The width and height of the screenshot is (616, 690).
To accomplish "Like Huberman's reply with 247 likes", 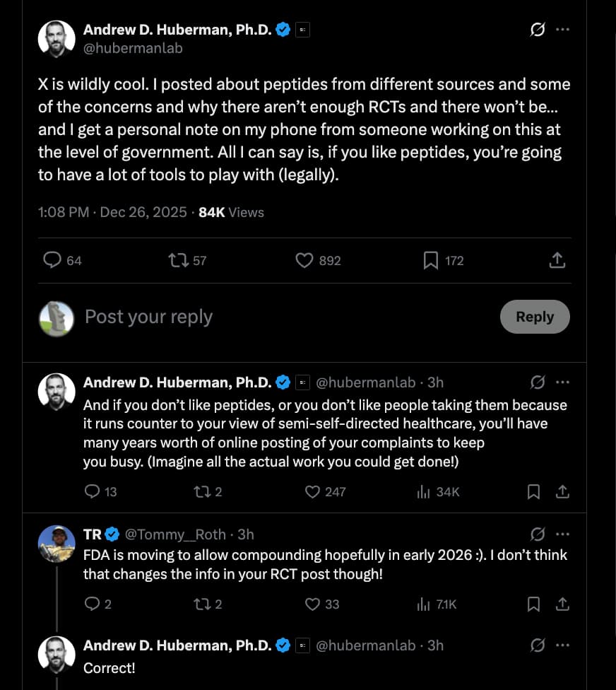I will 312,491.
